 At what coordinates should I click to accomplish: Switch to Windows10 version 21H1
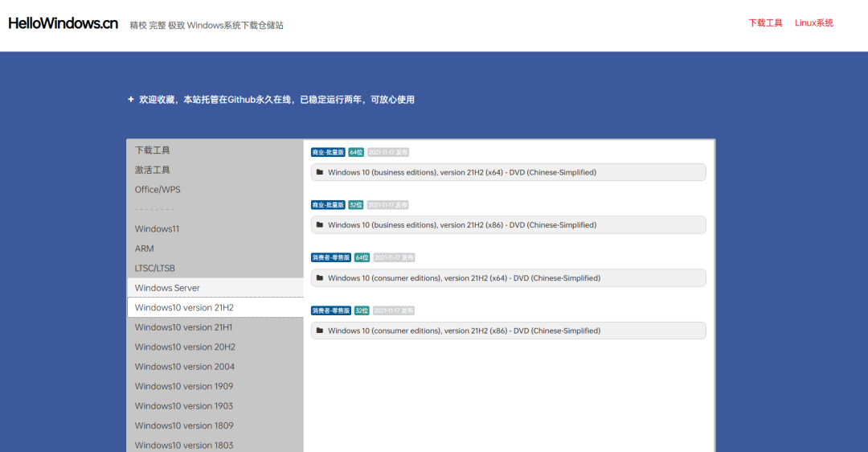pos(183,327)
